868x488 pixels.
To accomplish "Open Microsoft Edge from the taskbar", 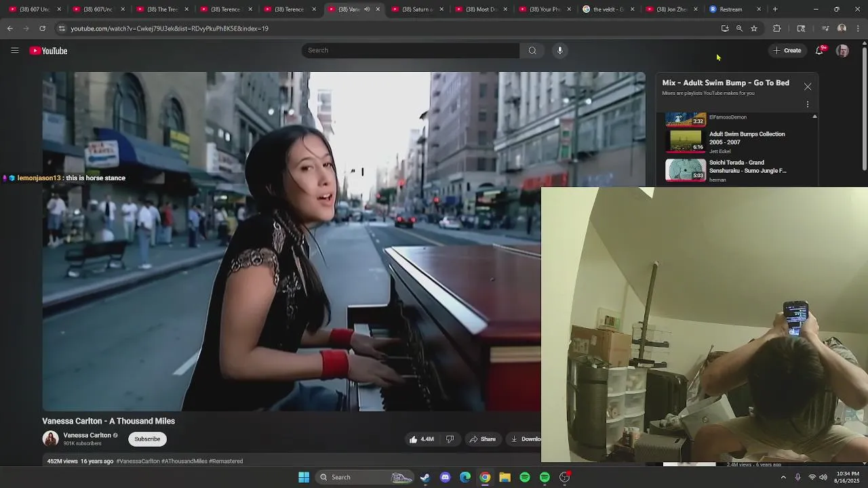I will point(465,477).
